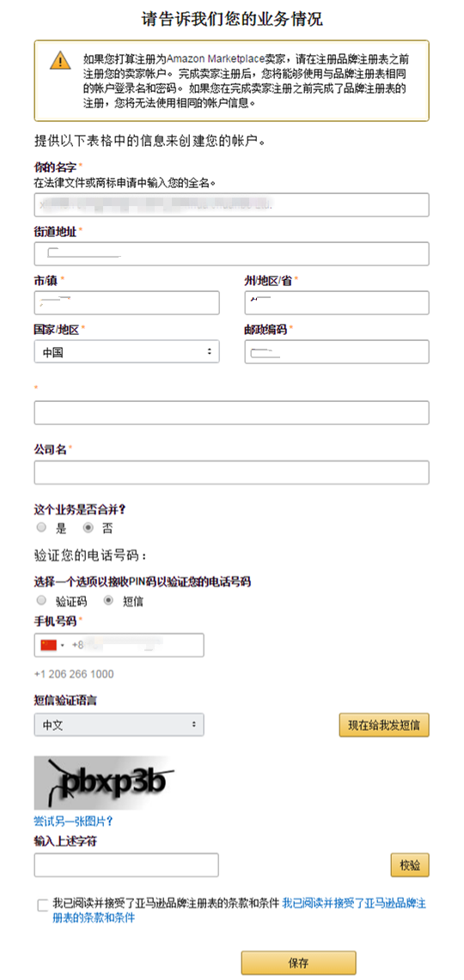464x980 pixels.
Task: Select 是 for business merger question
Action: [42, 527]
